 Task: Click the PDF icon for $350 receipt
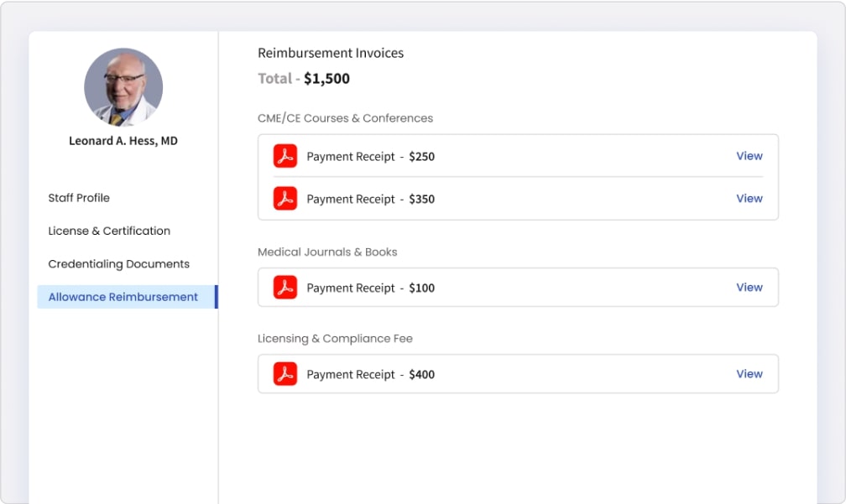point(285,199)
